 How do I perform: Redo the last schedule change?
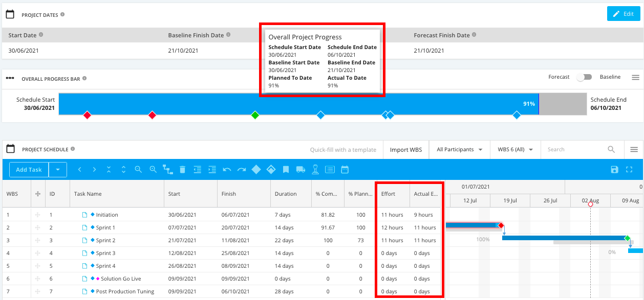(242, 169)
